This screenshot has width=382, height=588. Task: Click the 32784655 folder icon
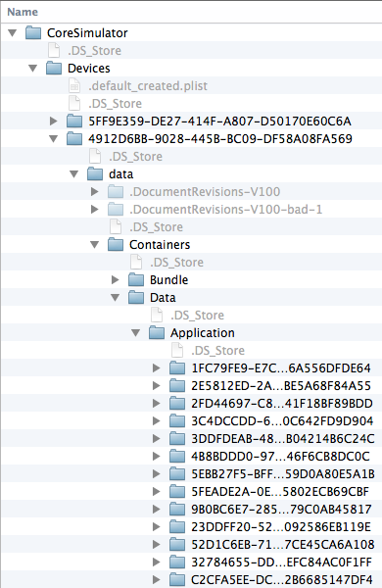[177, 562]
